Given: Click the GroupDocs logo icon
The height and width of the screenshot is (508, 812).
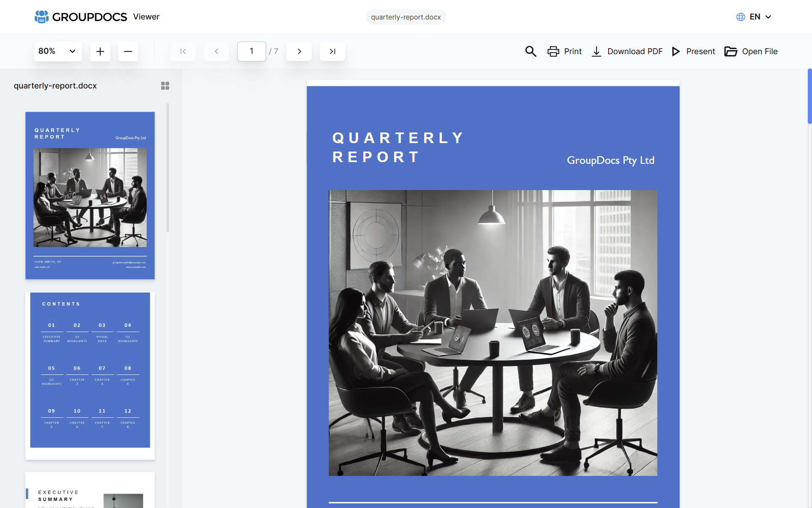Looking at the screenshot, I should click(x=41, y=17).
